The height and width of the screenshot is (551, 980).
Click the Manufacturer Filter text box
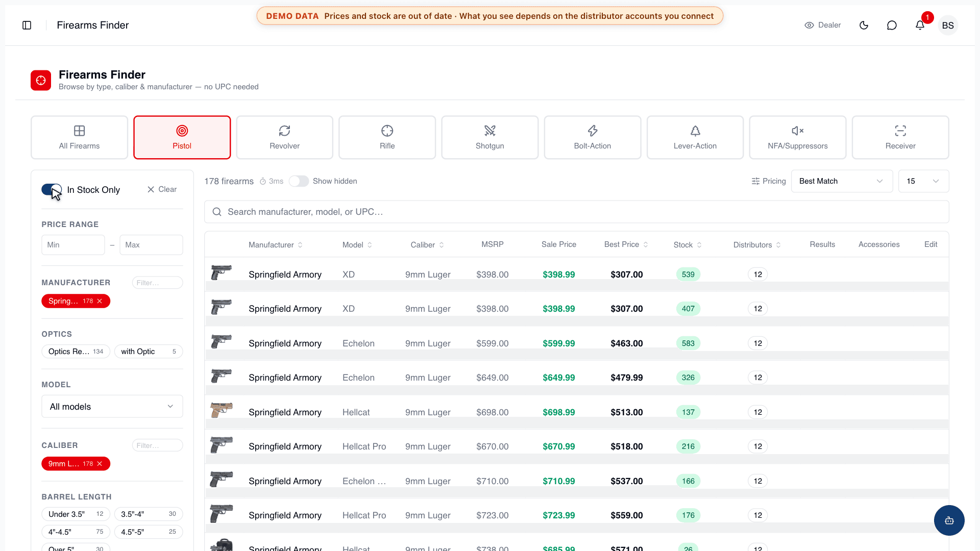click(157, 283)
